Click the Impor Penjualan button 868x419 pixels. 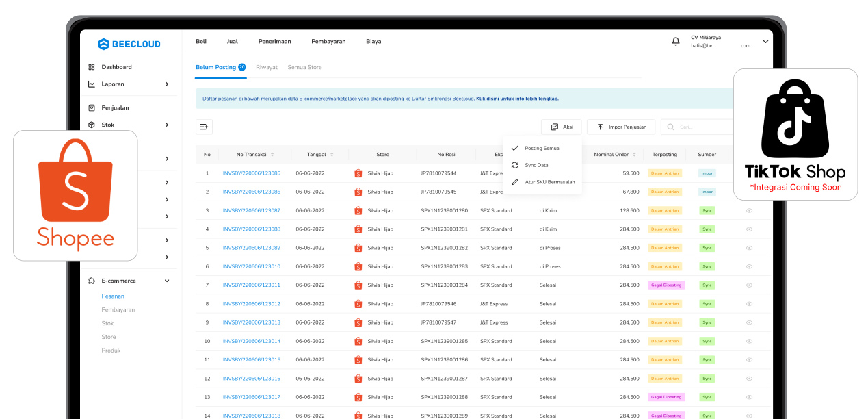[620, 127]
